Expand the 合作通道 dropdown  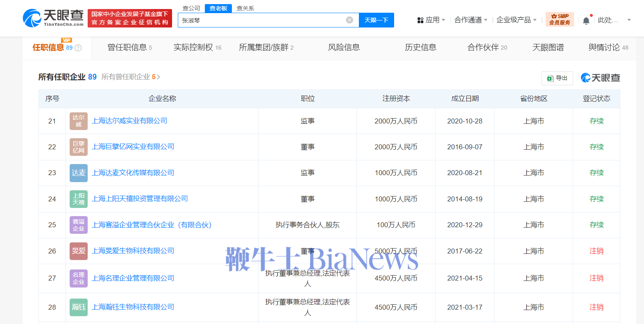(x=471, y=20)
